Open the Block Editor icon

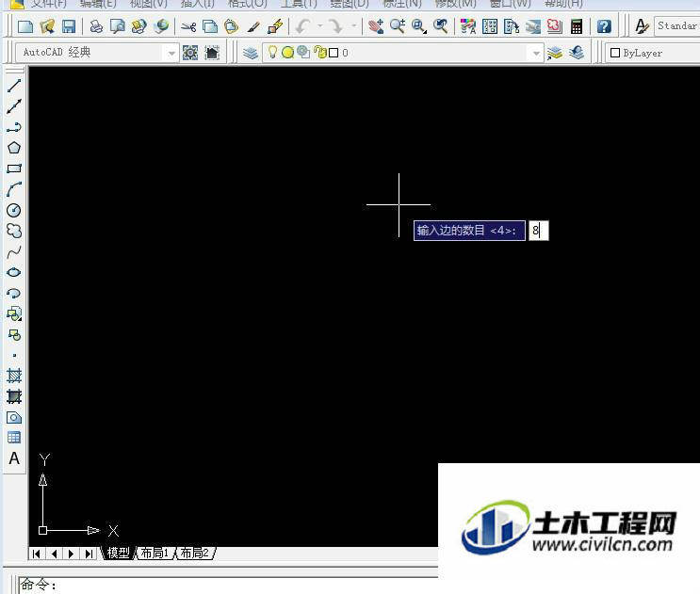275,26
